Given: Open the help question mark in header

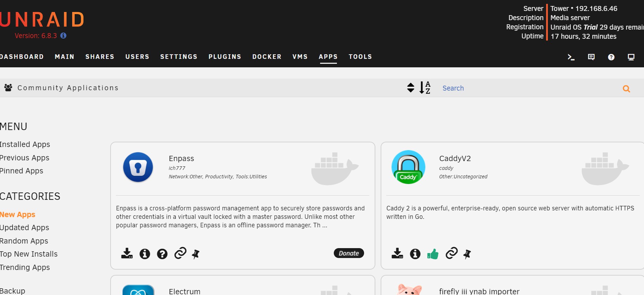Looking at the screenshot, I should 611,57.
